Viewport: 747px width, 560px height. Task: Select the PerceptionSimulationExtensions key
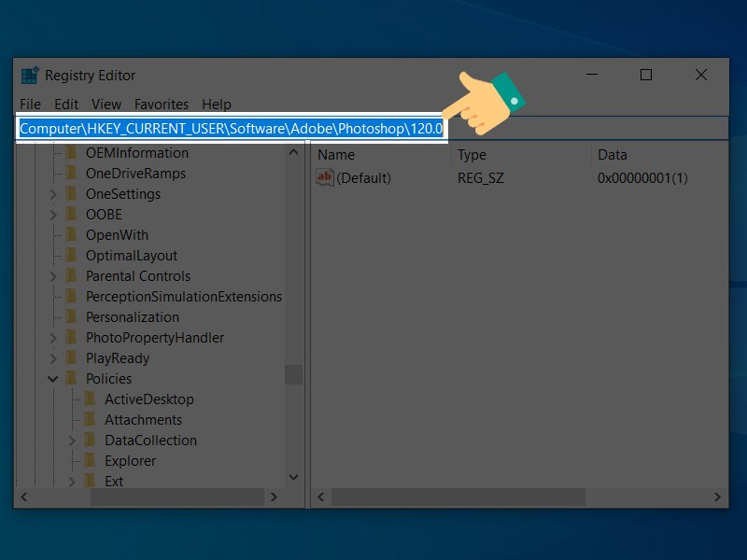coord(184,297)
